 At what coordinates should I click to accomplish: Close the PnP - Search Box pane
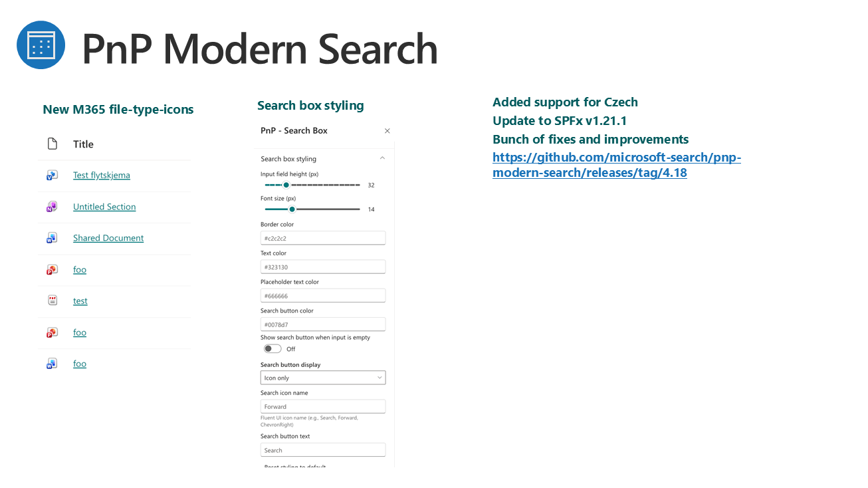point(387,131)
